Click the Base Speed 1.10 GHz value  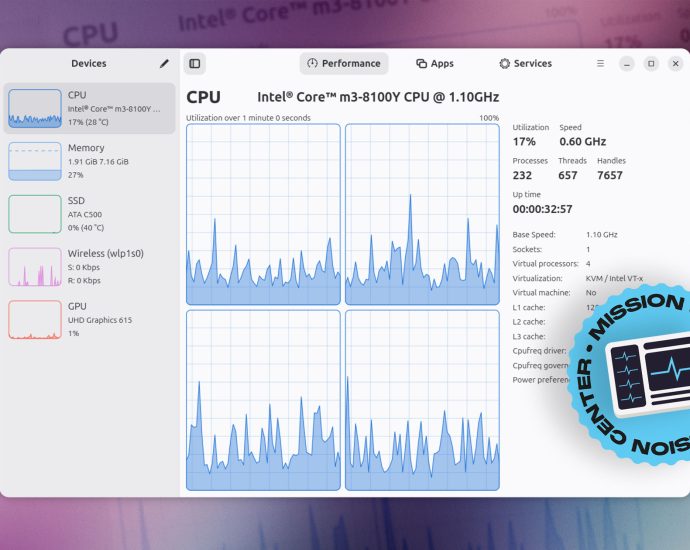click(602, 235)
